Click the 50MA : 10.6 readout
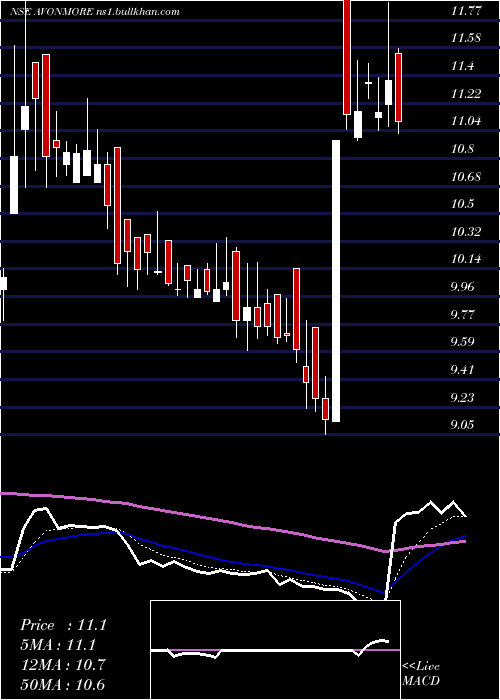The width and height of the screenshot is (500, 700). 63,685
